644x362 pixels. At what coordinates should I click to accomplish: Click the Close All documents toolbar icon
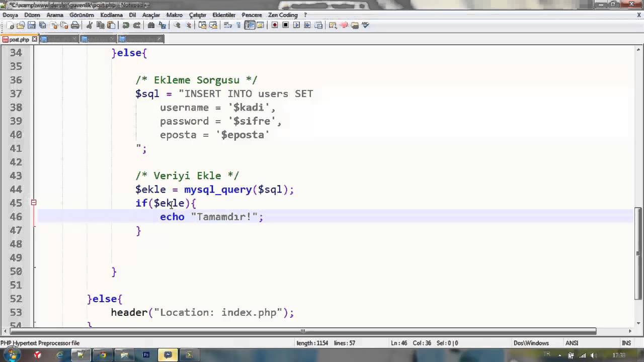(x=64, y=25)
